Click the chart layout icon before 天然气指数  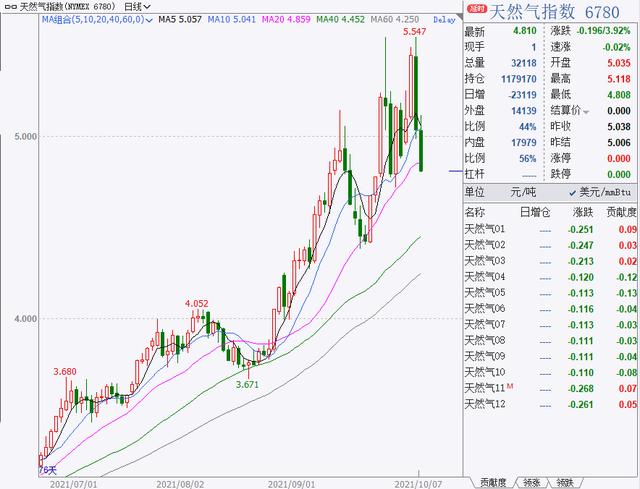tap(10, 7)
